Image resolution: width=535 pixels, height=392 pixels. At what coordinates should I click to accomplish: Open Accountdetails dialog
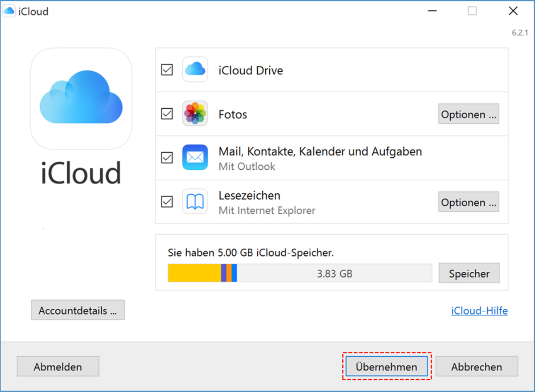coord(78,310)
